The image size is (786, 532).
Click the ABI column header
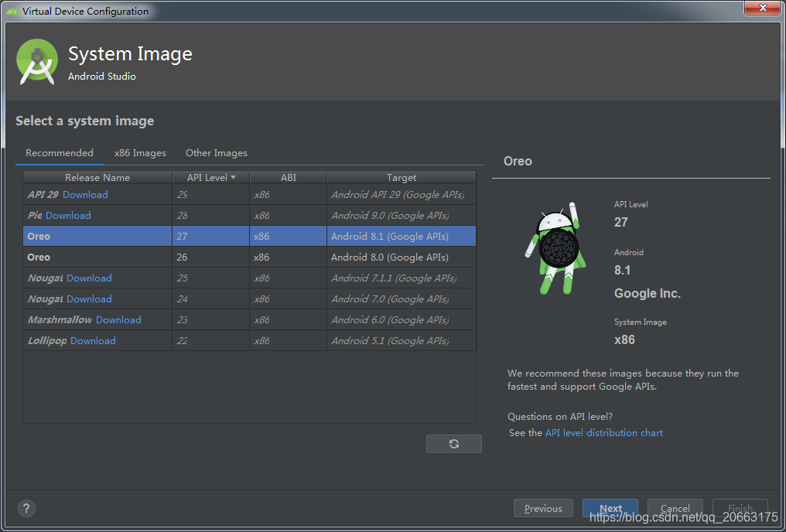289,177
